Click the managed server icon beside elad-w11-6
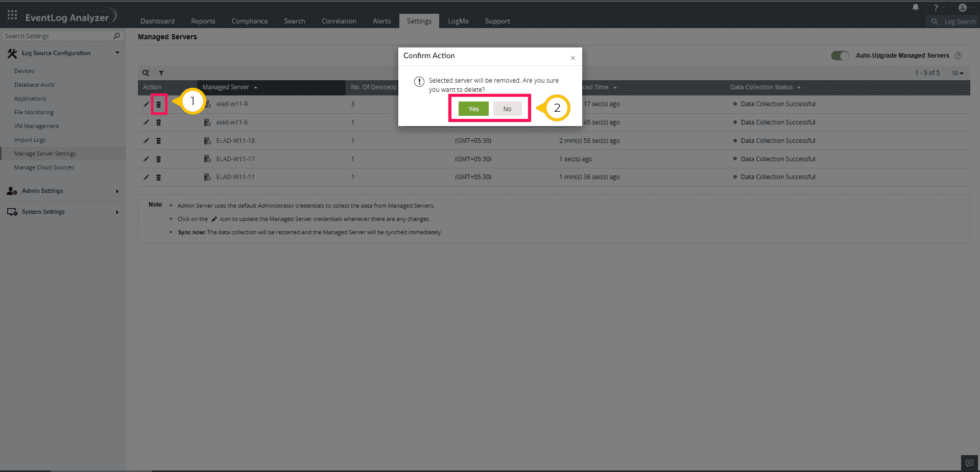Screen dimensions: 980x472 click(207, 122)
